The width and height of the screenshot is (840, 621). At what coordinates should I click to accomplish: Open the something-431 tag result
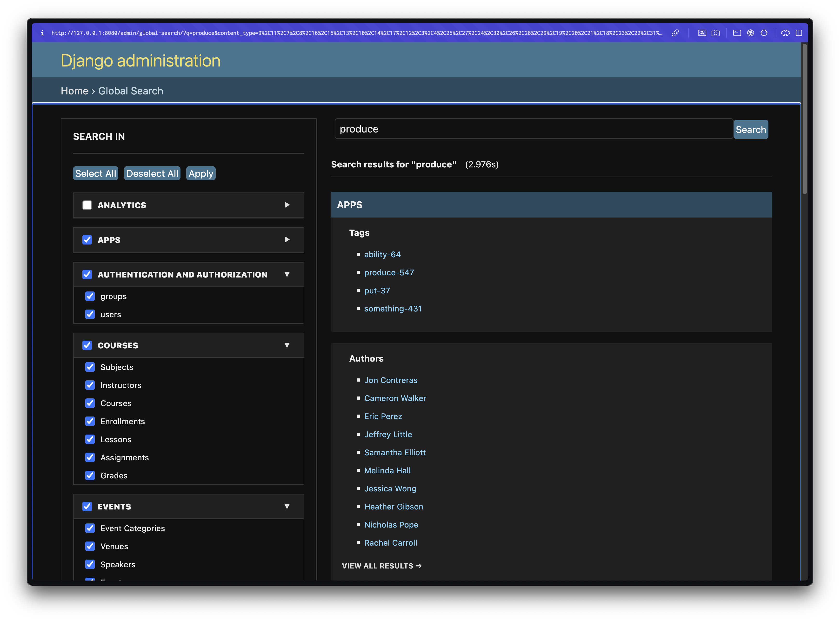(393, 309)
